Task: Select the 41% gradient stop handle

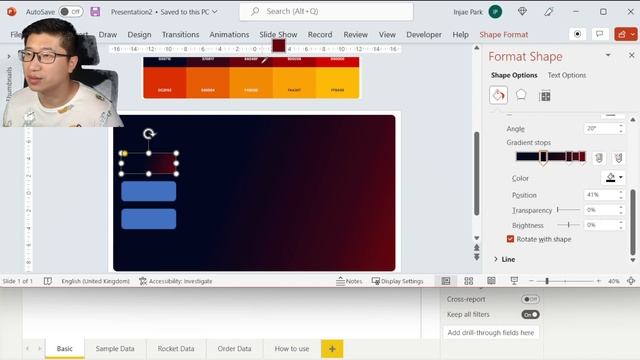Action: [x=543, y=157]
